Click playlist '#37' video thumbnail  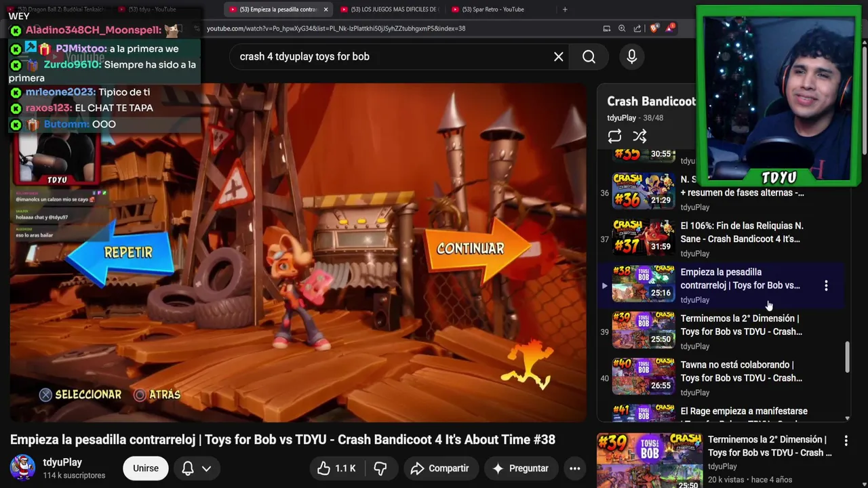click(643, 237)
